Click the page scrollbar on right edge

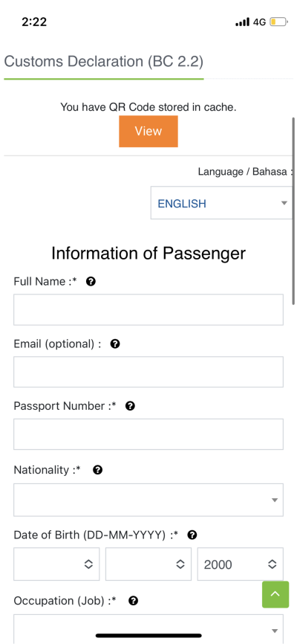point(294,211)
